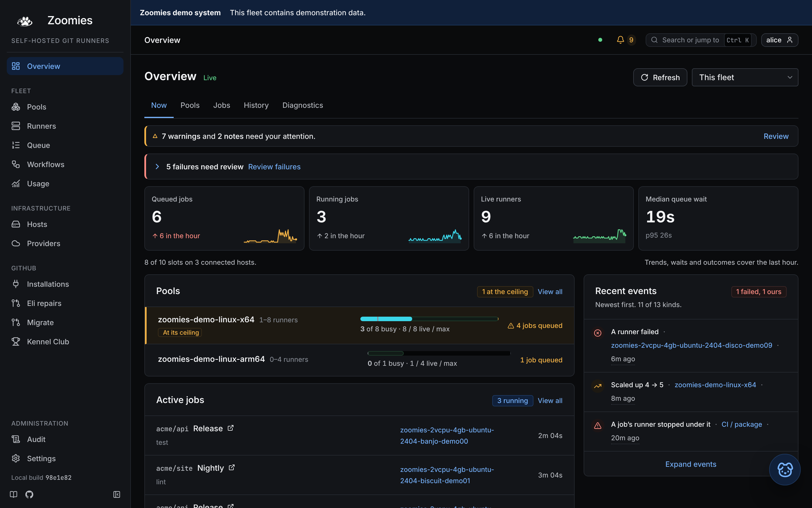Open the Median queue wait card
The height and width of the screenshot is (508, 812).
(718, 218)
